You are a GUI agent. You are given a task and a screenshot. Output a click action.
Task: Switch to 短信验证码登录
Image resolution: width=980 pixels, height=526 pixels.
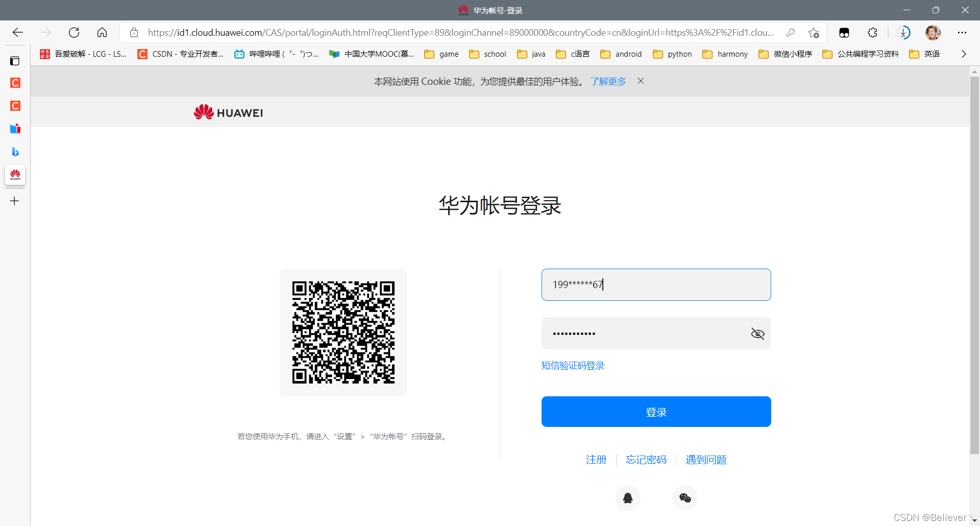coord(573,366)
